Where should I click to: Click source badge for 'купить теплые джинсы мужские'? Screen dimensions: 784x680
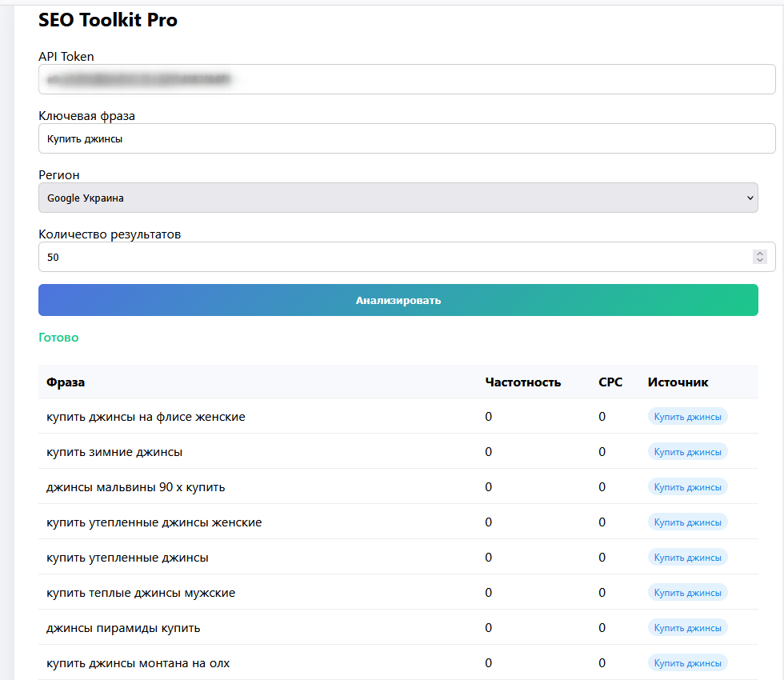coord(687,593)
